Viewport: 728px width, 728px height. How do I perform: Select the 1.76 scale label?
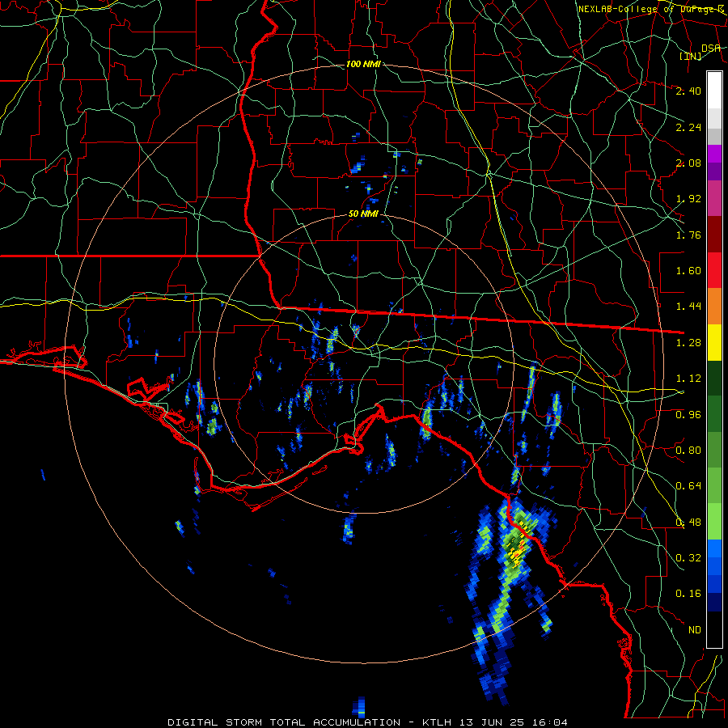[x=688, y=235]
